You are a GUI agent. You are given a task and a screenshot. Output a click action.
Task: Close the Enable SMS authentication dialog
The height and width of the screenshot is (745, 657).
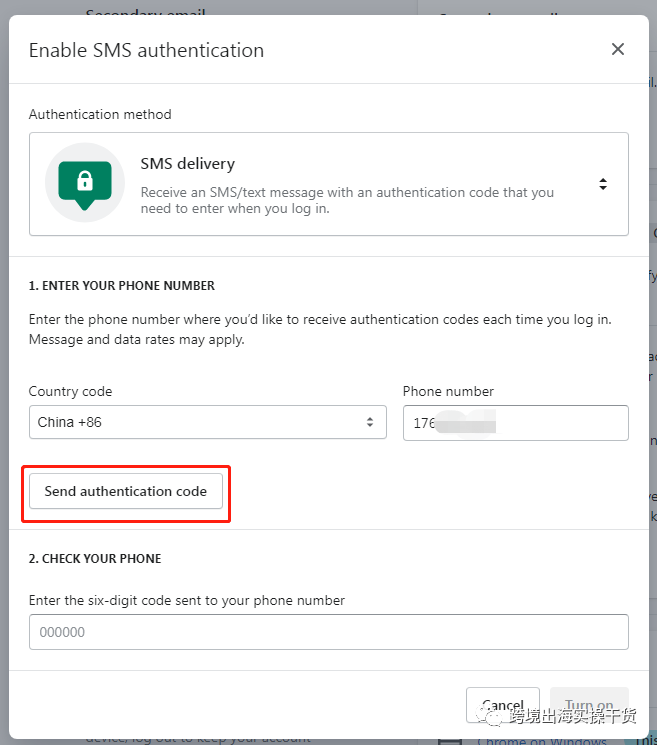pos(618,49)
